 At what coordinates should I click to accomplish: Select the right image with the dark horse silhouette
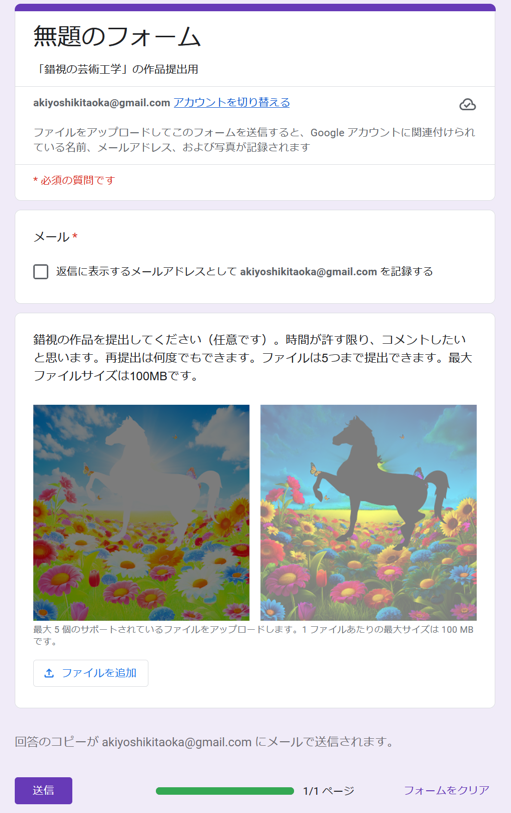click(x=368, y=512)
